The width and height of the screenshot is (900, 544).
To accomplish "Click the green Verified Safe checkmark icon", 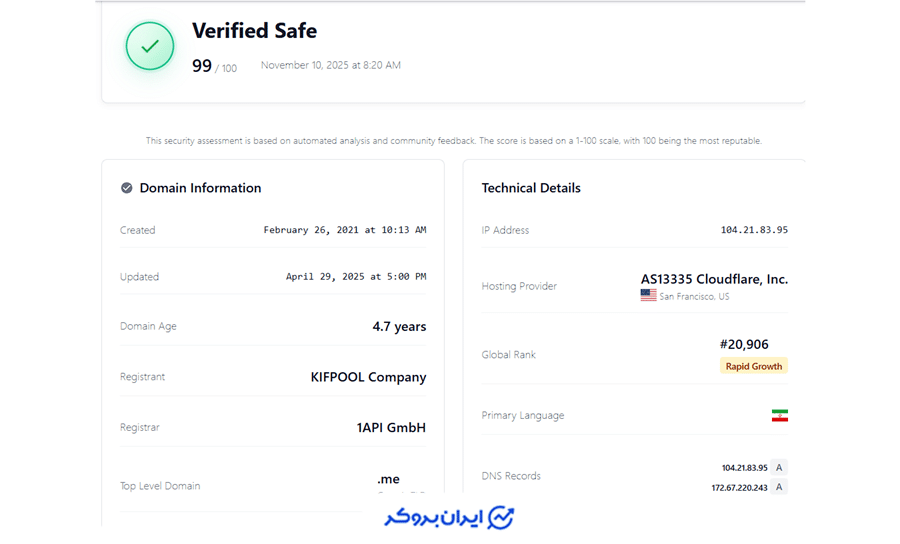I will pos(150,46).
